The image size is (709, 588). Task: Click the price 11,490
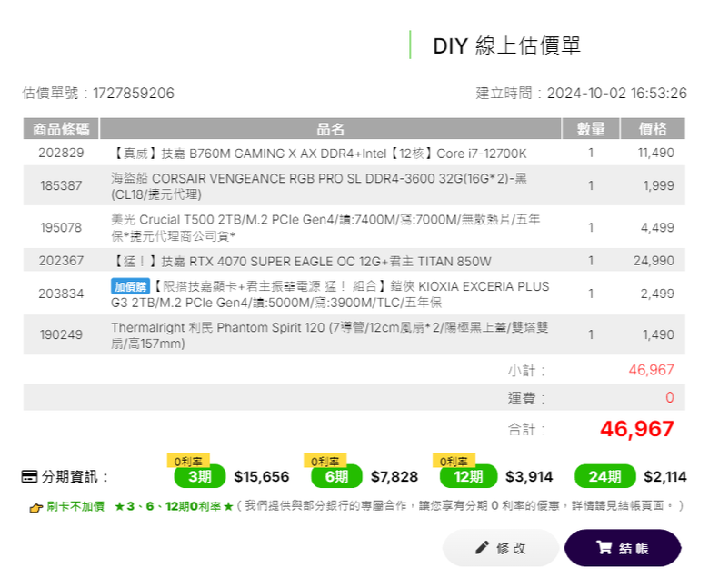pos(655,154)
